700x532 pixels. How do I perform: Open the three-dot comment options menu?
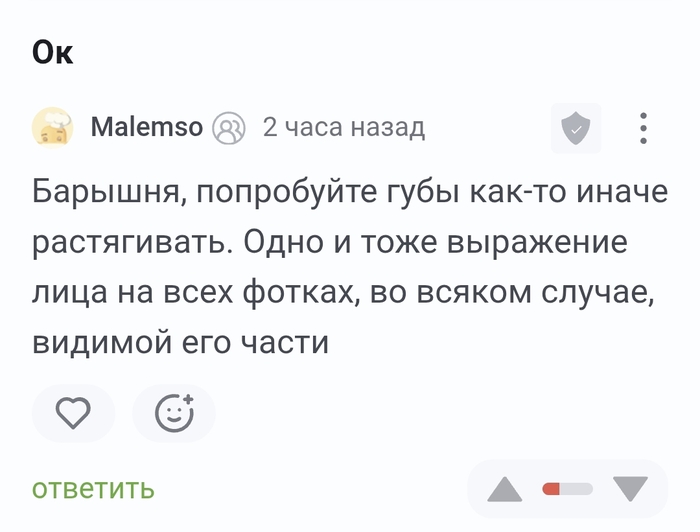[x=644, y=128]
